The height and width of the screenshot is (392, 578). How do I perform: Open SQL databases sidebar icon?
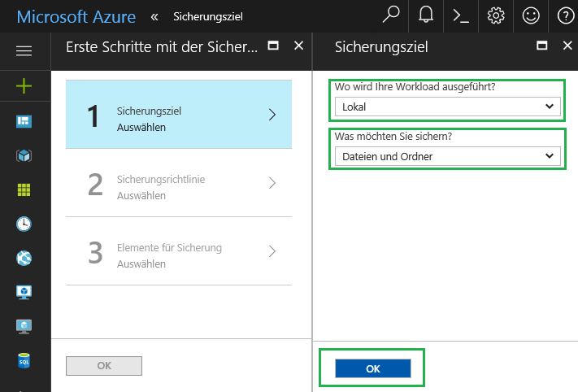[24, 360]
